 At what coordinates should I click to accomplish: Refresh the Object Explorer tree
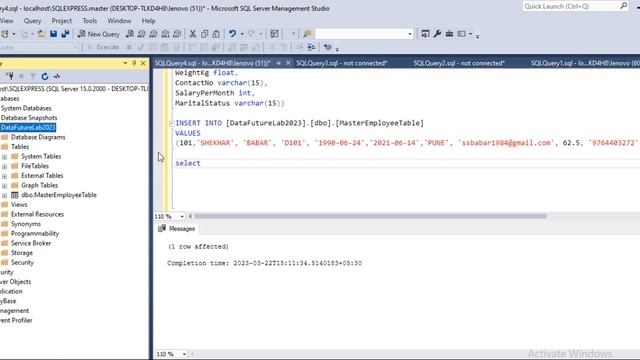click(45, 76)
